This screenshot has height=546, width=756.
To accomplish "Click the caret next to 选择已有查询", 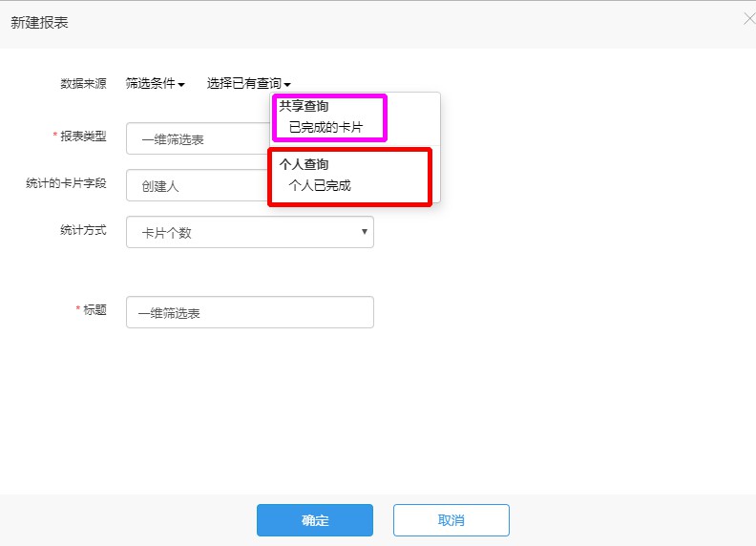I will click(287, 85).
